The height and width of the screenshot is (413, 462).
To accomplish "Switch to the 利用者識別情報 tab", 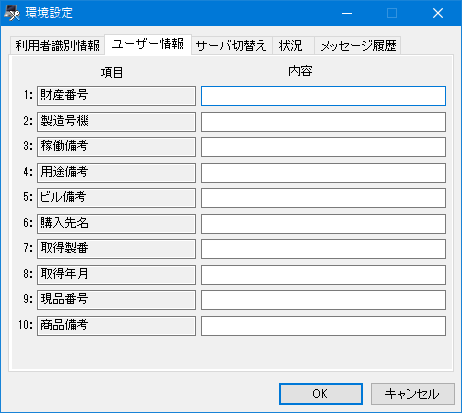I will point(57,45).
